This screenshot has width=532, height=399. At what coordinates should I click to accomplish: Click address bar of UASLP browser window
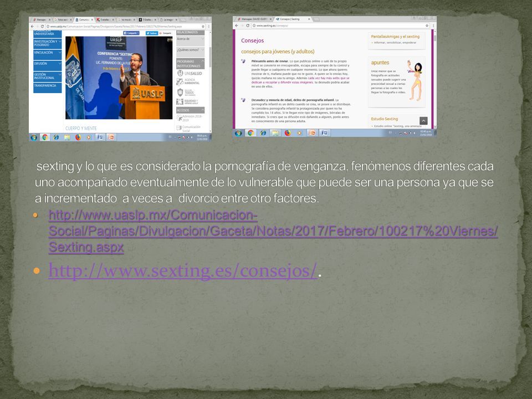[126, 26]
